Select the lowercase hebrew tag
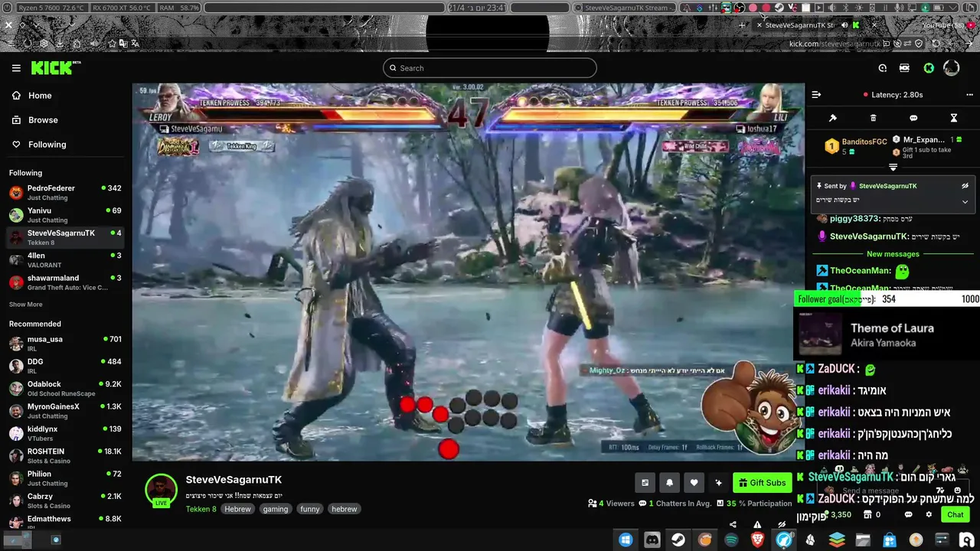The width and height of the screenshot is (980, 551). tap(345, 509)
